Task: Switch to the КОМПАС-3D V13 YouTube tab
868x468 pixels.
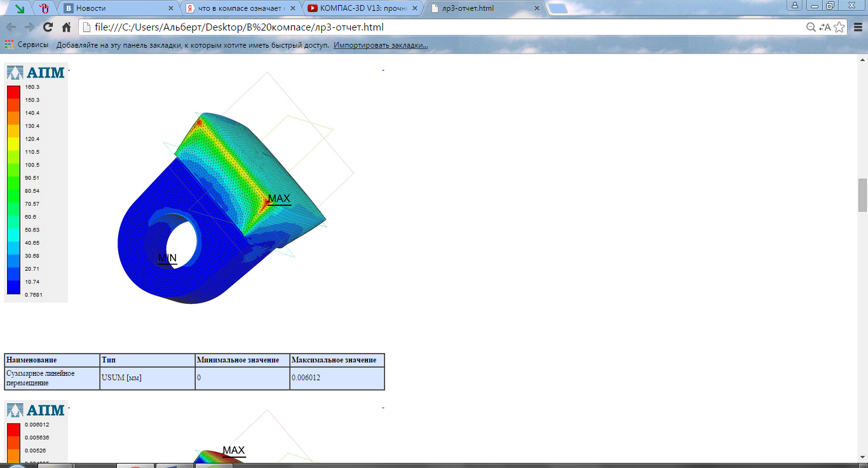Action: (362, 8)
